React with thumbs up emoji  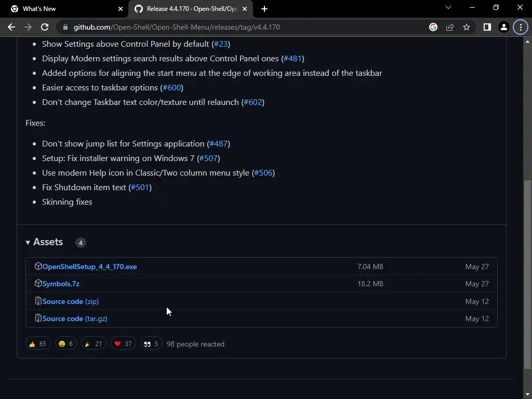(x=38, y=344)
